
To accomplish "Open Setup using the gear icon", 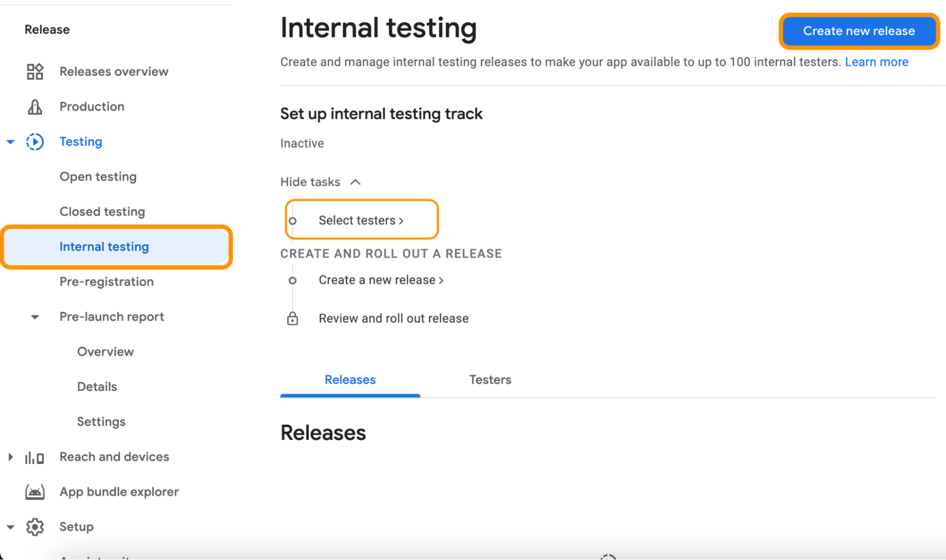I will [35, 527].
